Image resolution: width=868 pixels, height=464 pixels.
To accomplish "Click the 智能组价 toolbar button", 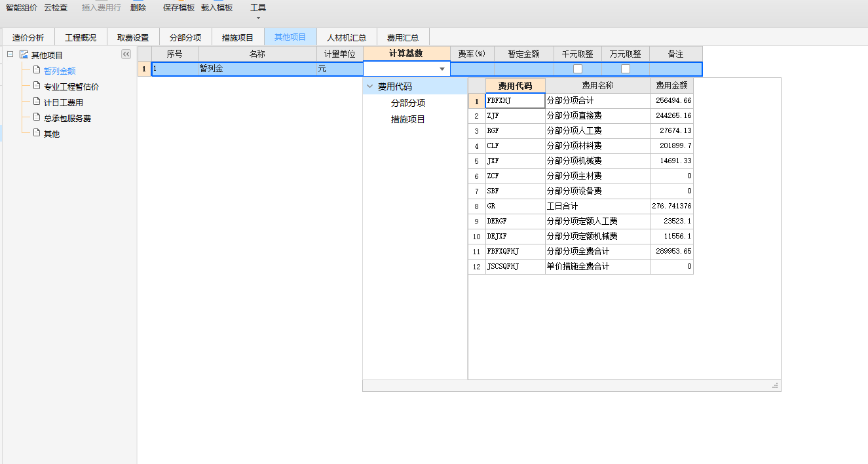I will click(22, 8).
